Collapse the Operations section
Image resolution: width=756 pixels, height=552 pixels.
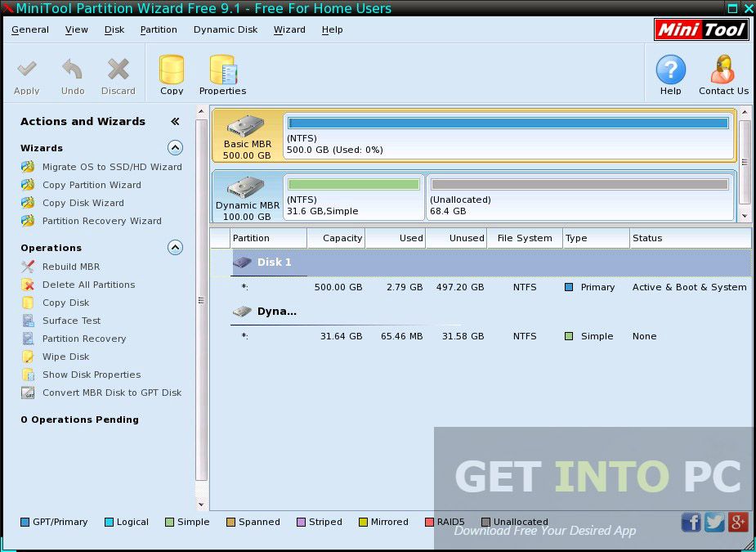point(175,248)
